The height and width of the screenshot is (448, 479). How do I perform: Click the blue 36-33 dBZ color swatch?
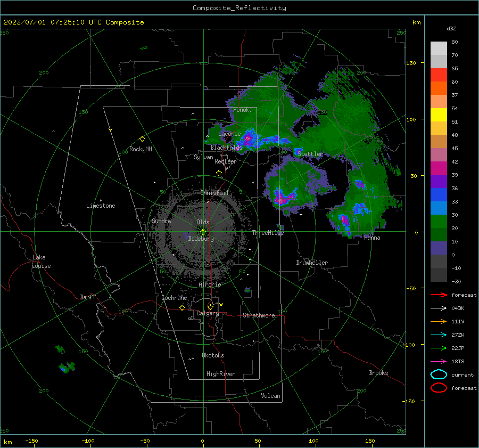(439, 195)
